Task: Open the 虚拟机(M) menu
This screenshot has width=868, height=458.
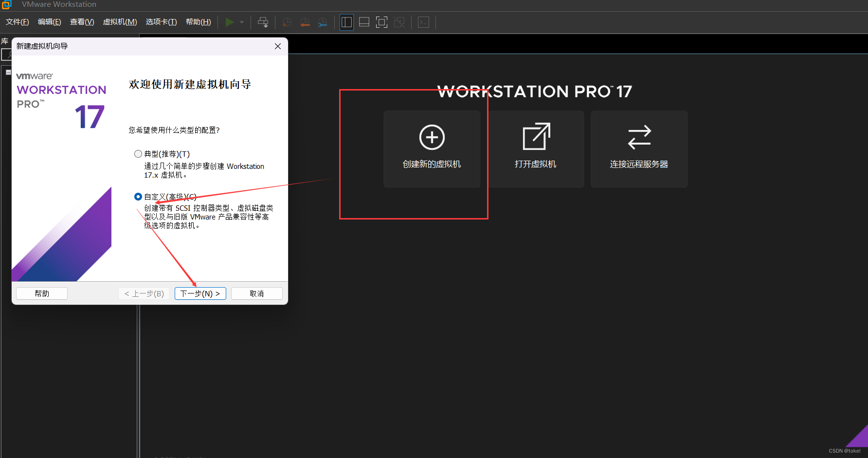Action: pyautogui.click(x=120, y=22)
